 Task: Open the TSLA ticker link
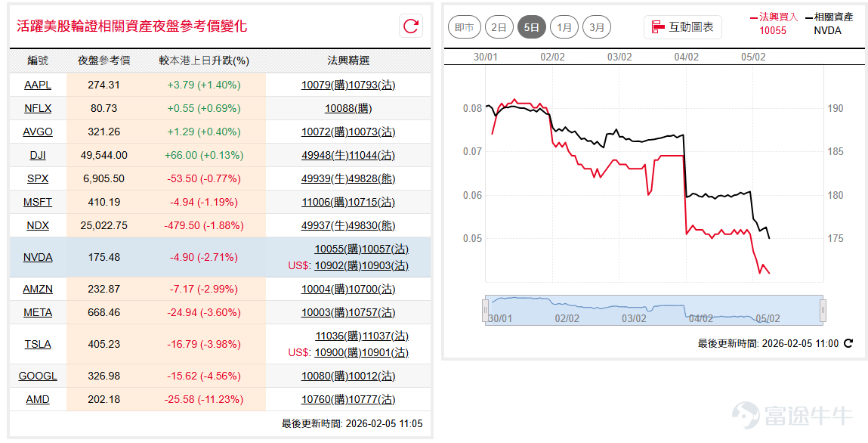[x=38, y=344]
